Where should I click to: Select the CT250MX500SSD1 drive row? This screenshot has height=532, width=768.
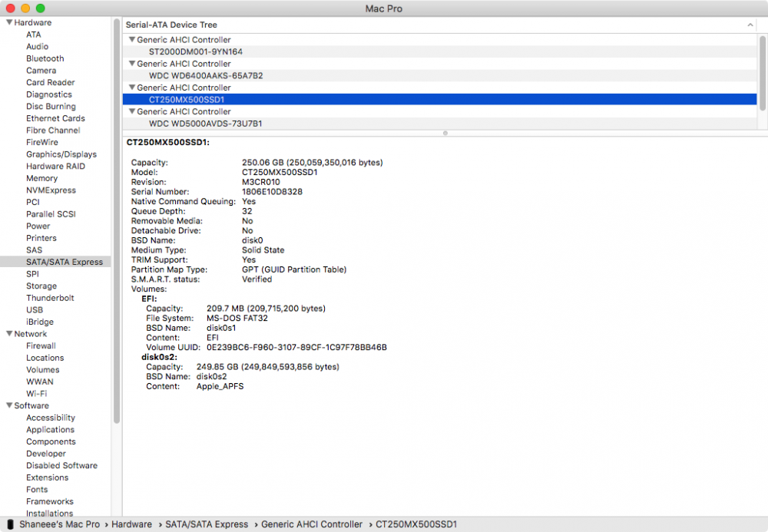pyautogui.click(x=439, y=100)
